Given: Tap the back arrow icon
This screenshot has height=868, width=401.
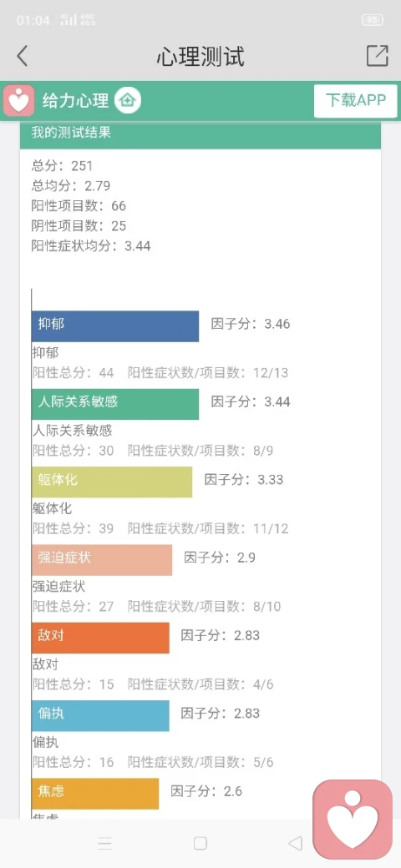Looking at the screenshot, I should [x=22, y=56].
